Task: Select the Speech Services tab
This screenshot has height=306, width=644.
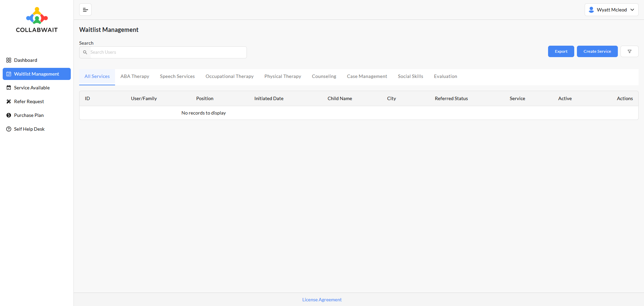Action: (x=177, y=77)
